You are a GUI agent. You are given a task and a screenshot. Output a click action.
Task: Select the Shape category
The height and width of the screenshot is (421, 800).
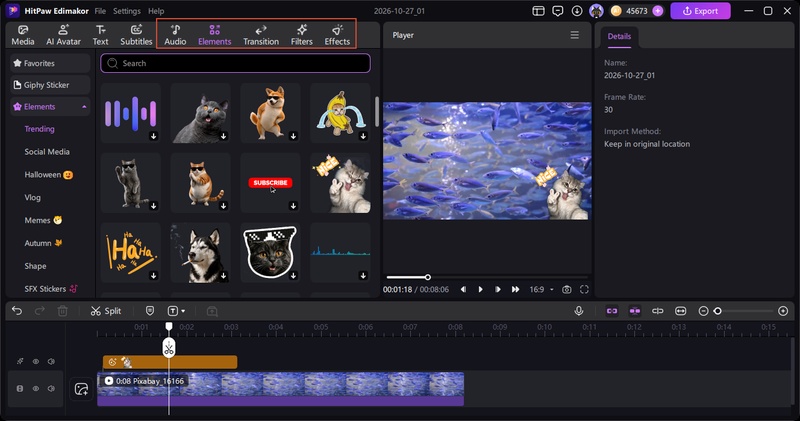pyautogui.click(x=35, y=266)
